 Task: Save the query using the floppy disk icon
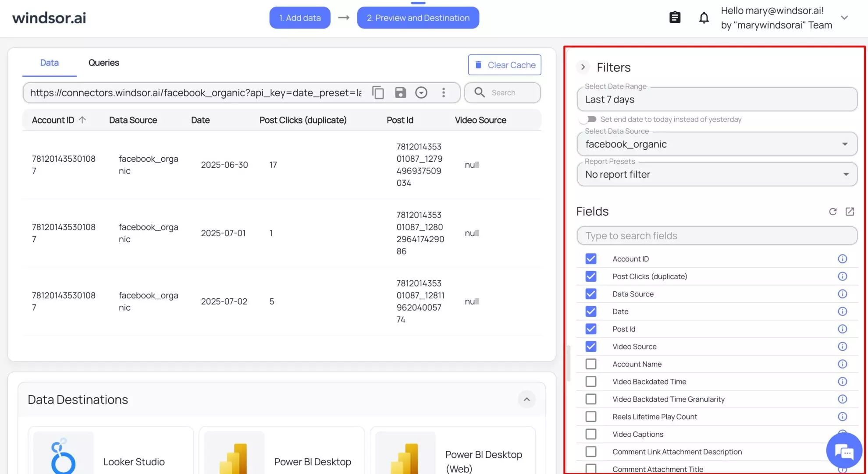[x=400, y=92]
